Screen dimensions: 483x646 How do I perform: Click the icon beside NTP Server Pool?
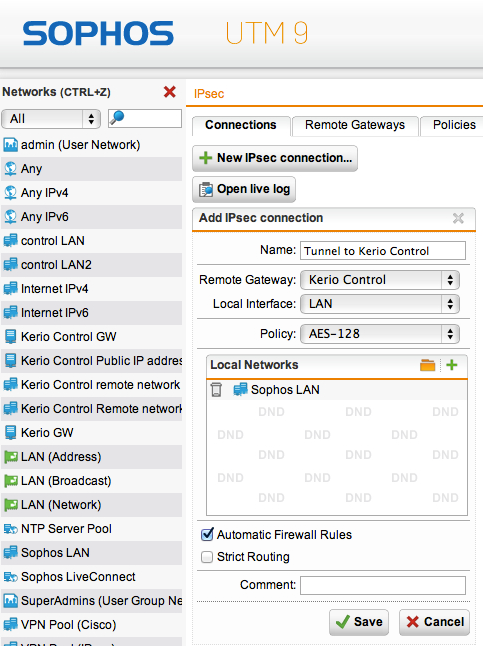point(10,528)
